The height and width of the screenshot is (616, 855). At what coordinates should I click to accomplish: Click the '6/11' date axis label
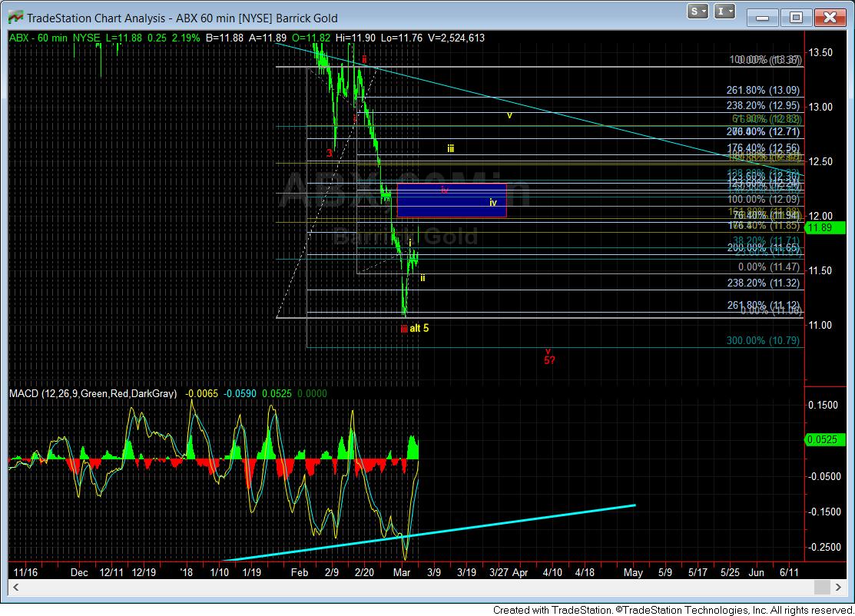[789, 572]
